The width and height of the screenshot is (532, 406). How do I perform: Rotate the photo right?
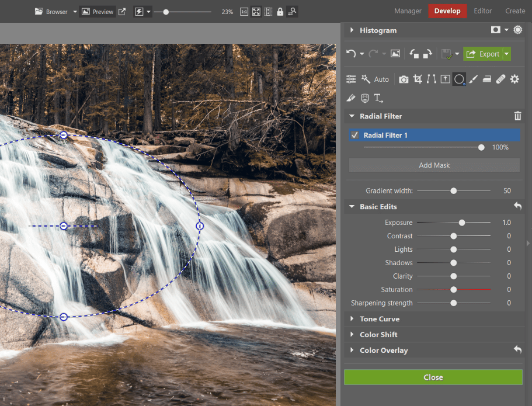point(427,54)
